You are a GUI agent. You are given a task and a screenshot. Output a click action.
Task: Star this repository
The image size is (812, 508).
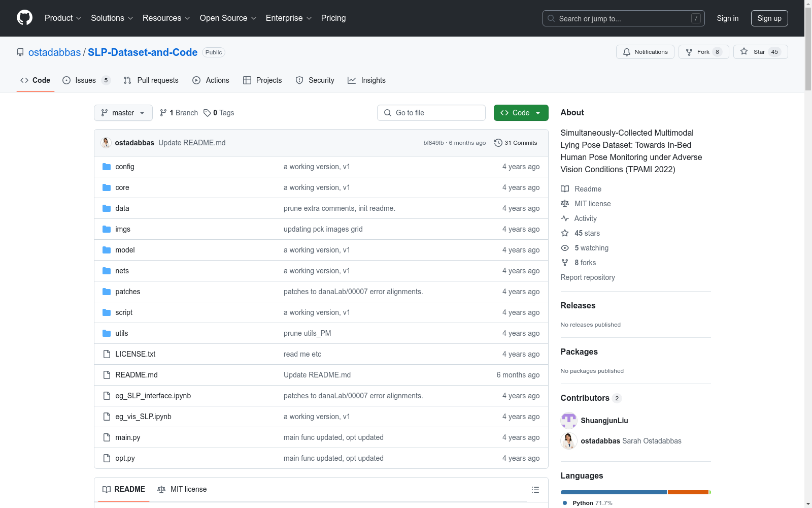click(x=760, y=52)
